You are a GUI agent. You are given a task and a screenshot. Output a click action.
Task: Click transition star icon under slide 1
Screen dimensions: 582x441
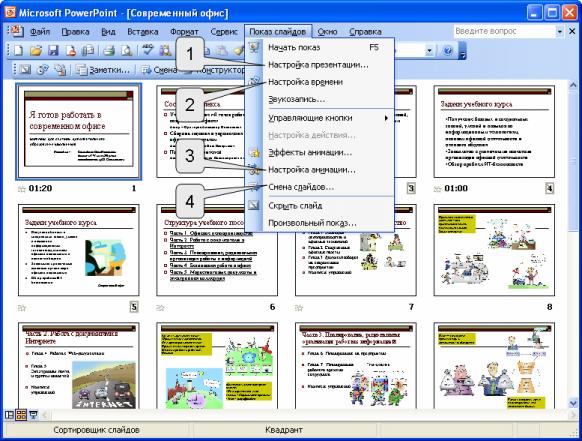22,189
